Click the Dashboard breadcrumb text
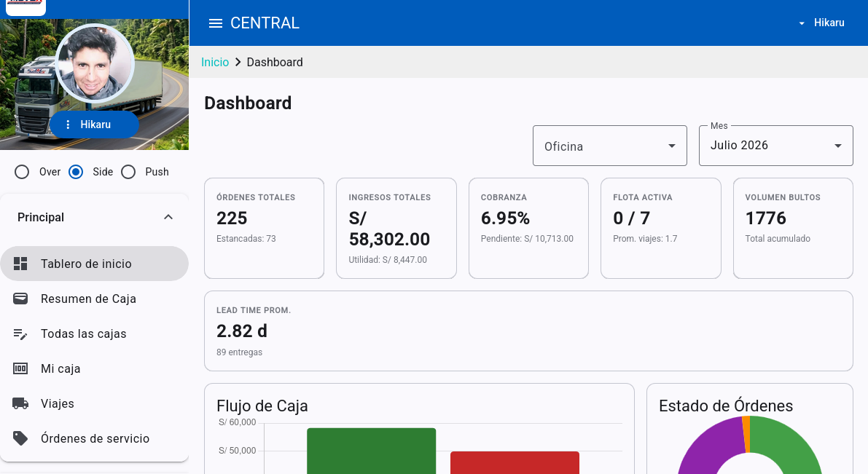The height and width of the screenshot is (474, 868). [x=275, y=62]
